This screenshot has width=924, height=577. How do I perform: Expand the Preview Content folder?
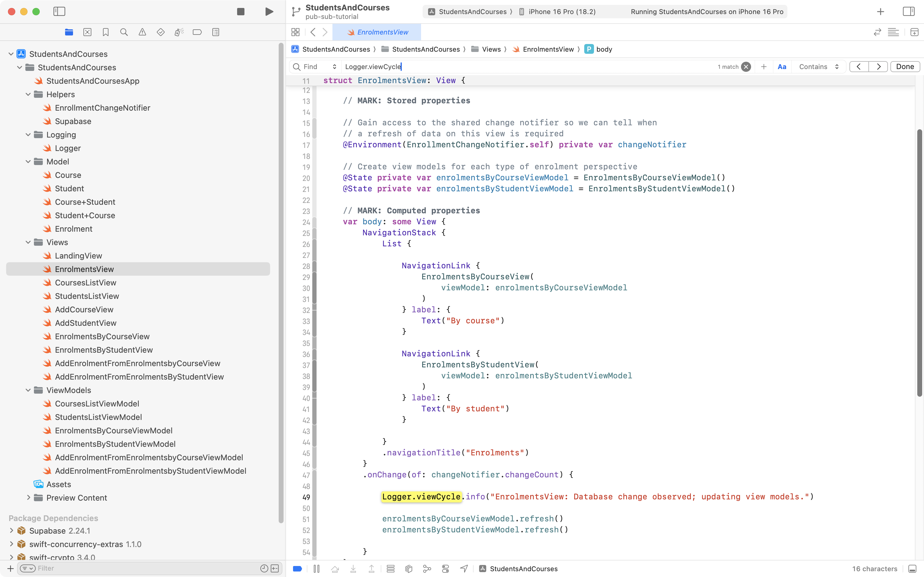(x=28, y=498)
